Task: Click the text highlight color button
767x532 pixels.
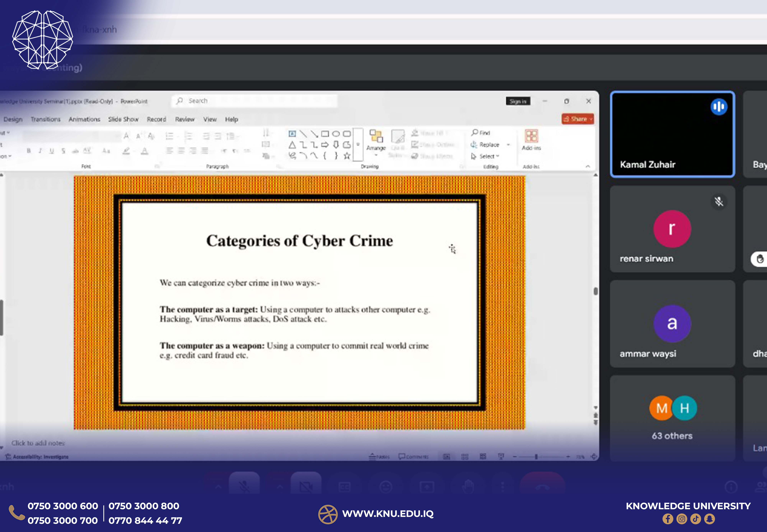Action: [x=126, y=151]
